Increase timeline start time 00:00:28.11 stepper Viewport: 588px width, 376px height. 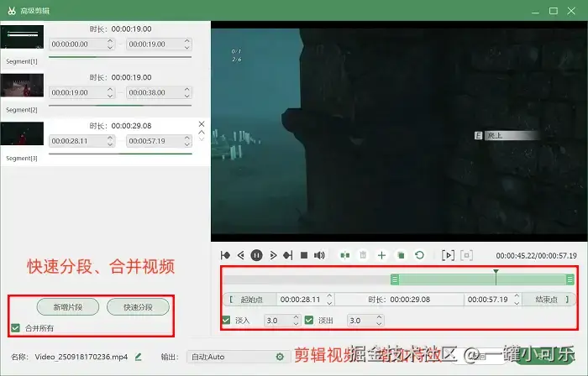[329, 296]
